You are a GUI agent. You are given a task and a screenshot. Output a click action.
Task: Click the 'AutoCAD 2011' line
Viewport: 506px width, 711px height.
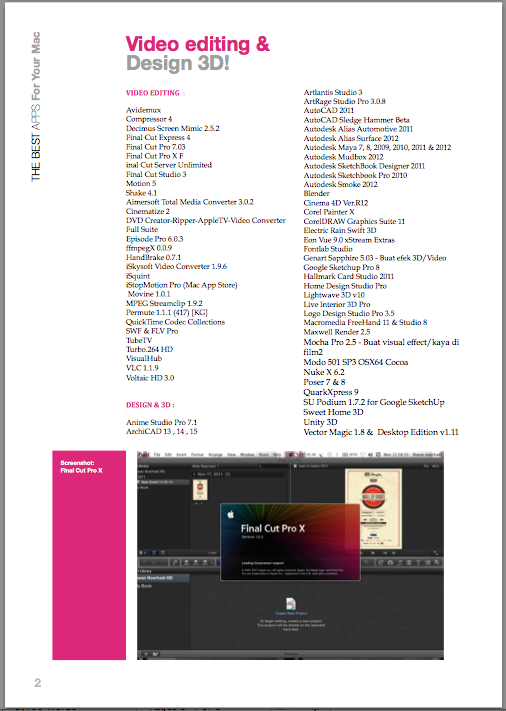coord(328,110)
